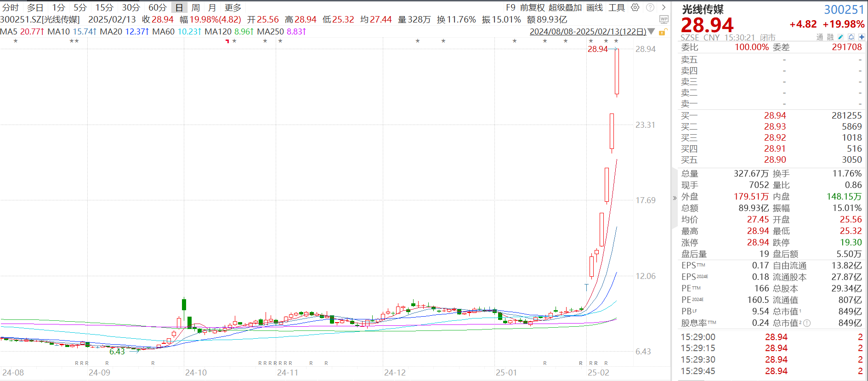Screen dimensions: 868x381
Task: Switch to 分时 intraday tab
Action: 11,8
